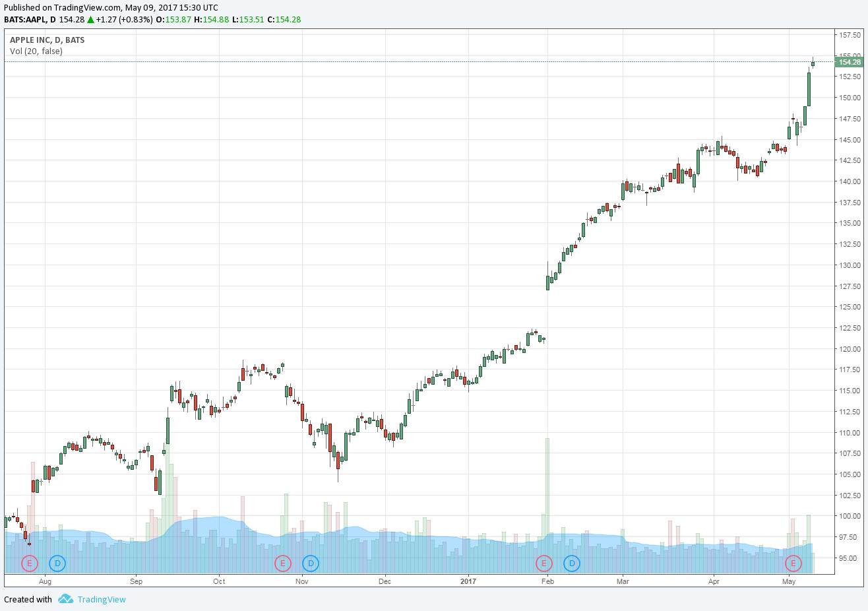Click the 140.00 price axis label
Viewport: 868px width, 611px height.
pos(850,181)
